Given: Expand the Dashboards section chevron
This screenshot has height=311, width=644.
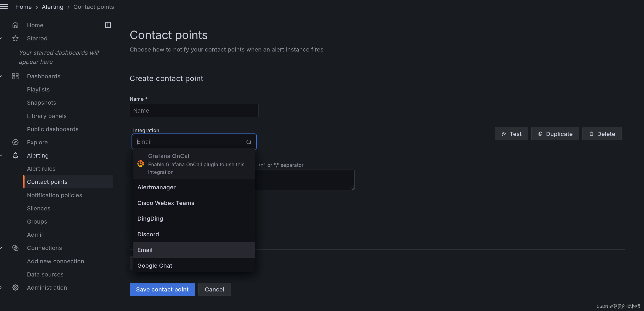Looking at the screenshot, I should (1, 76).
